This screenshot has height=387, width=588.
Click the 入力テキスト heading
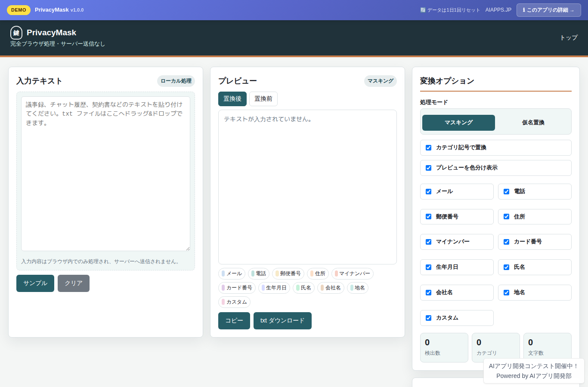click(39, 81)
